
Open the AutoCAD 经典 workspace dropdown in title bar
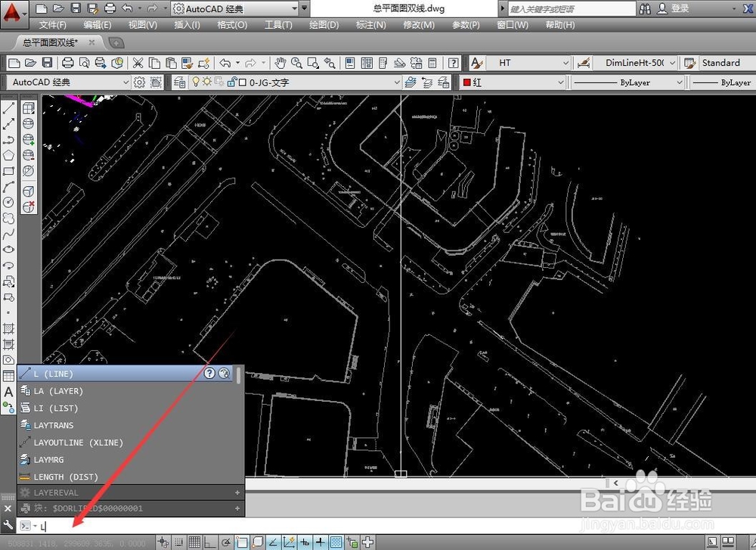coord(294,8)
